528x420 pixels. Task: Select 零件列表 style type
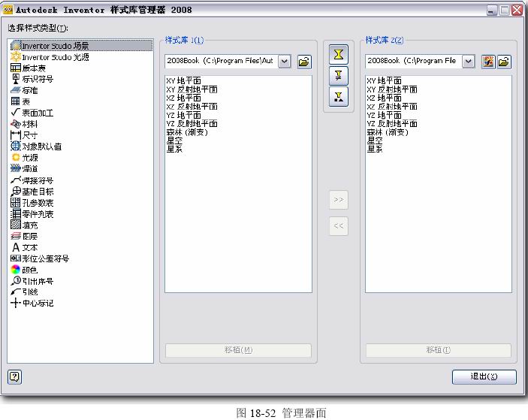click(32, 213)
